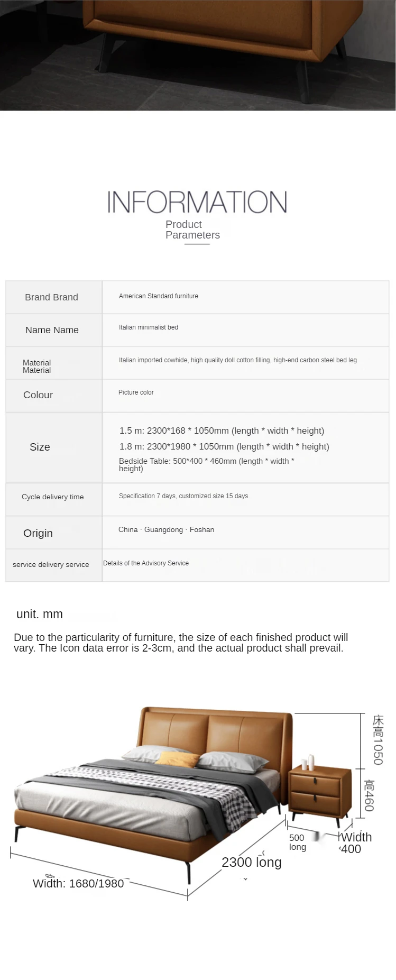This screenshot has height=980, width=396.
Task: Select the 1.8 m size specification line
Action: point(224,446)
